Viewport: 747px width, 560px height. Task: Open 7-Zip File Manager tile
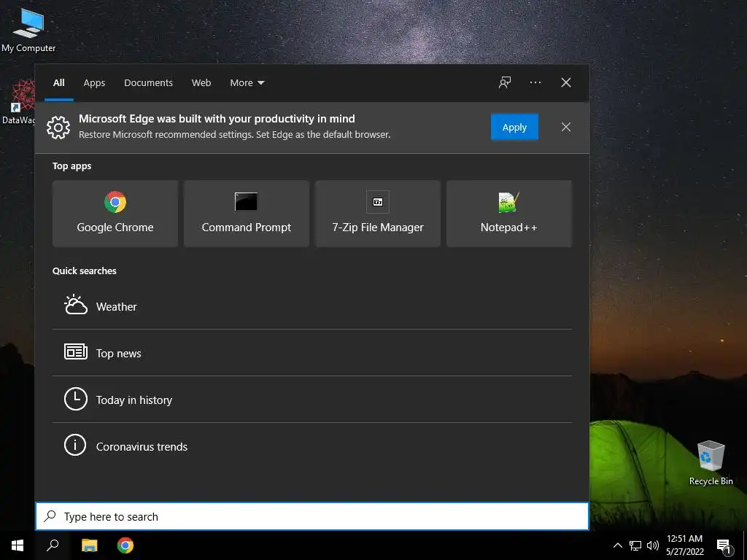(x=378, y=214)
